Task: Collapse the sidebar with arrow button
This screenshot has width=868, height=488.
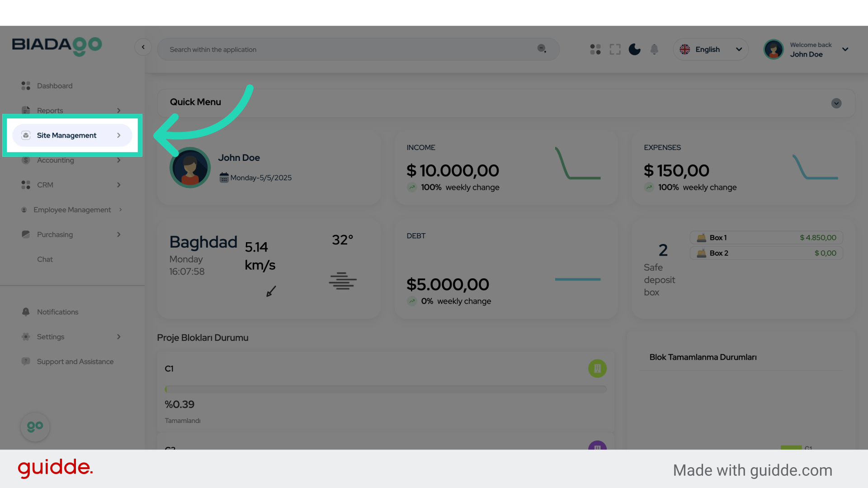Action: point(143,47)
